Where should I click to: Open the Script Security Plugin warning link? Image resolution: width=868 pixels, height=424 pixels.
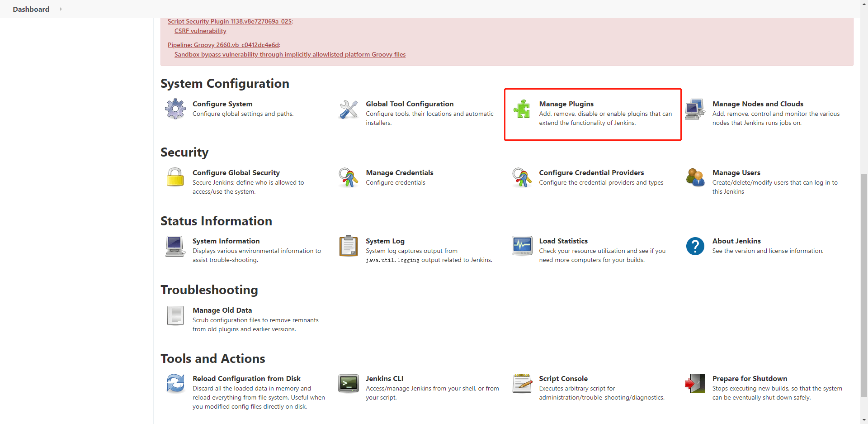230,21
